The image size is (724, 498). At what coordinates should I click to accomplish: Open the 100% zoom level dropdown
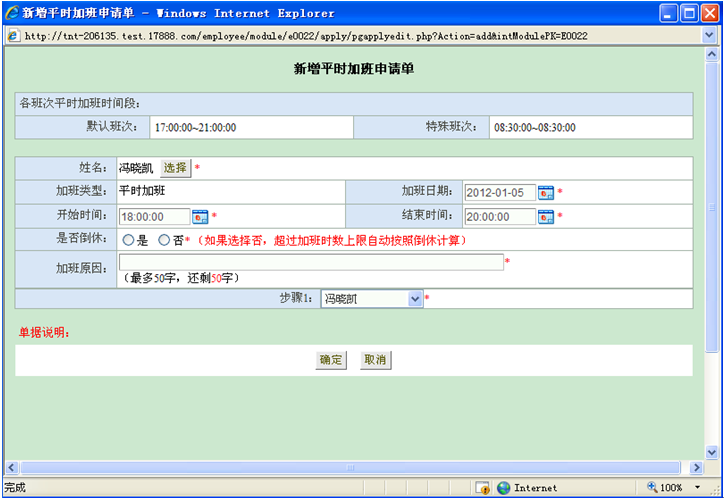tap(698, 488)
